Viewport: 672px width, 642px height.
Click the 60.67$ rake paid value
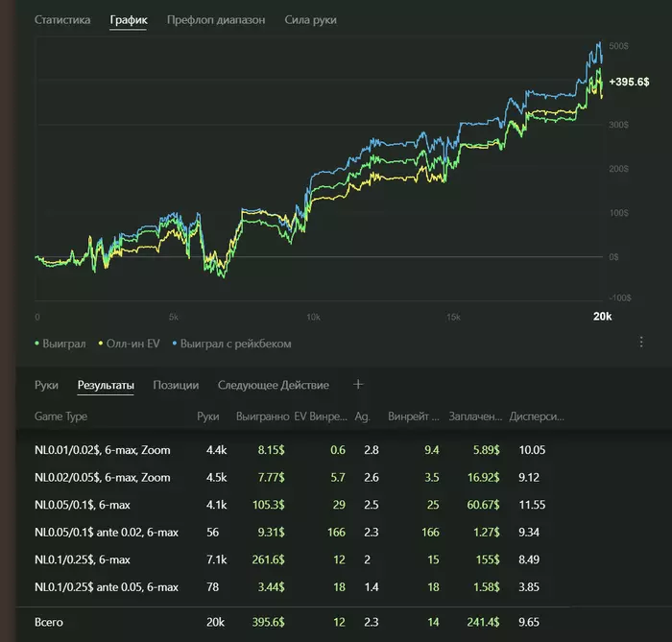point(484,505)
